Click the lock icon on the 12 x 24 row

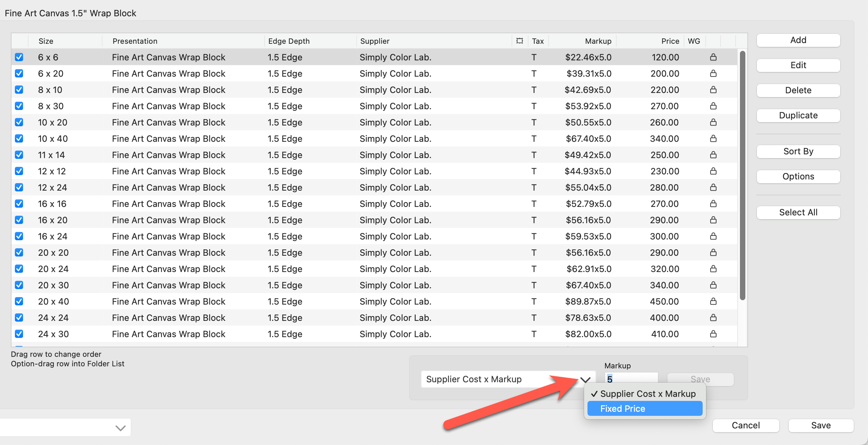click(x=713, y=187)
